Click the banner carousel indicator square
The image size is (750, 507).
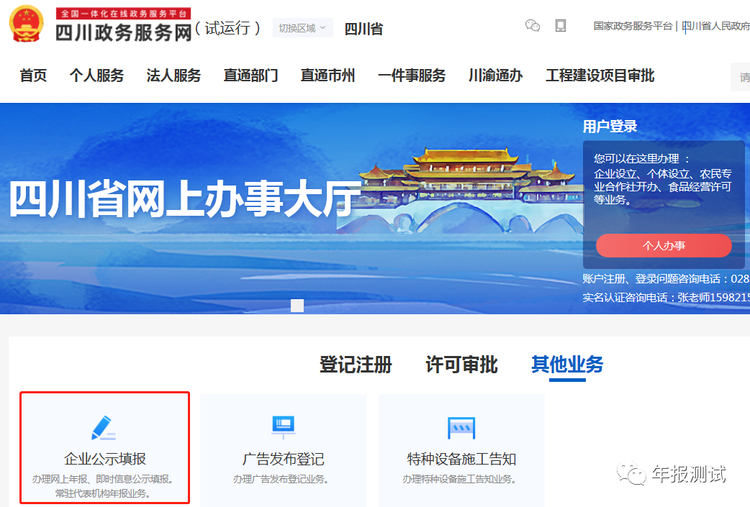(297, 306)
